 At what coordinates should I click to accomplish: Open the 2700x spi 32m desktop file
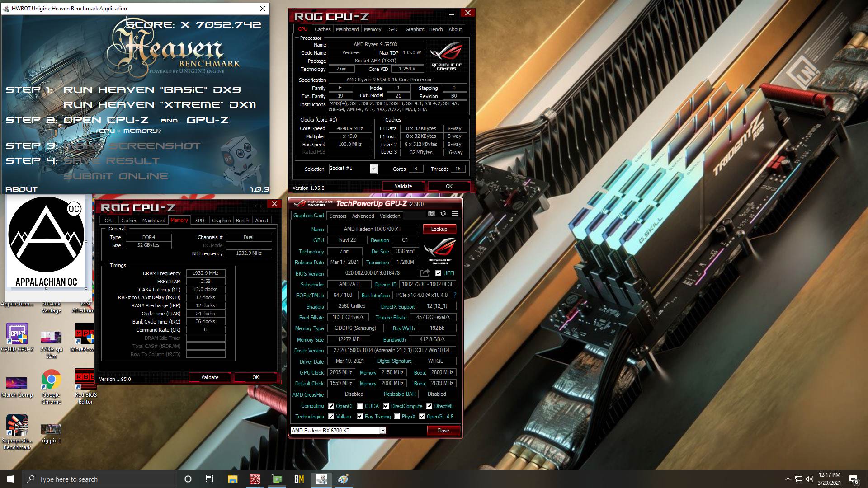point(51,345)
